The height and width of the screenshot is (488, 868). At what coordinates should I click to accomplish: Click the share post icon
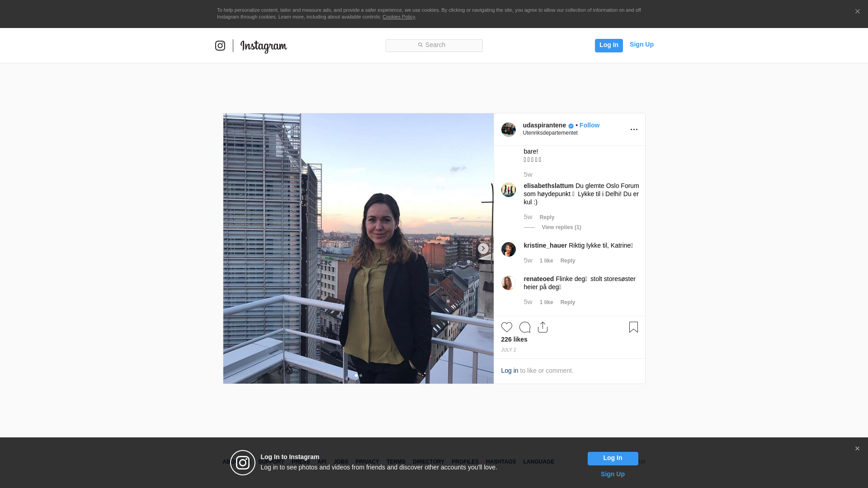point(543,327)
